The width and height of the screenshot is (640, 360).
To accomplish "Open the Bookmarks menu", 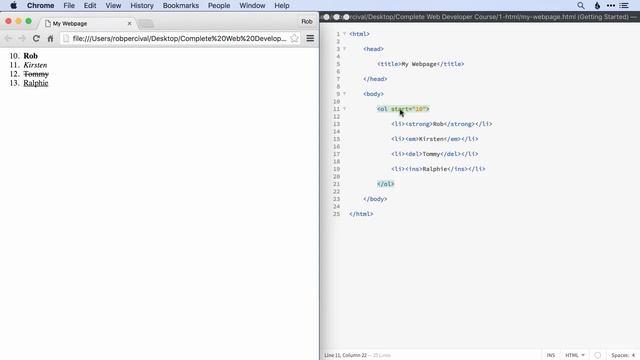I will [181, 5].
